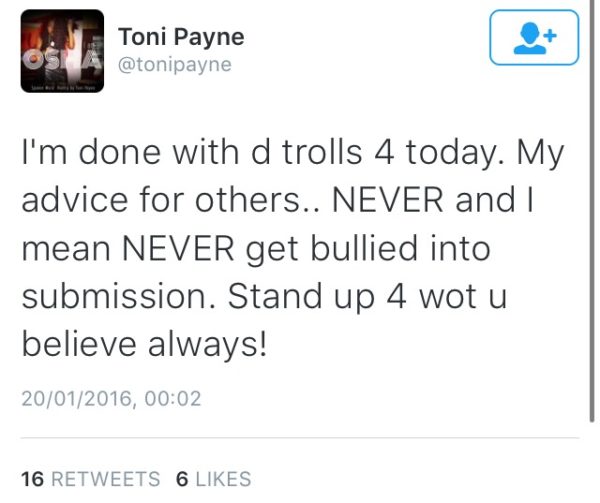600x503 pixels.
Task: Open the Toni Payne display name
Action: point(181,37)
